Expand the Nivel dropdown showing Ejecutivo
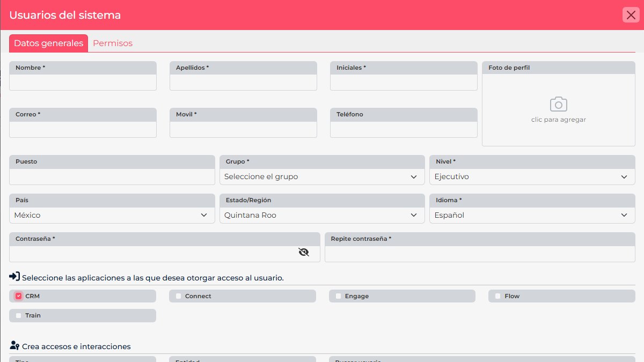Viewport: 644px width, 362px height. click(x=532, y=176)
